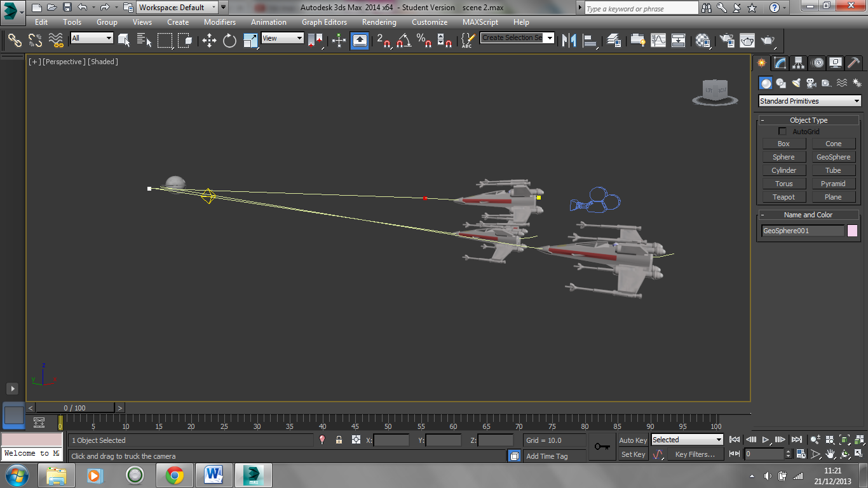Open Select by Name list
The height and width of the screenshot is (488, 868).
point(144,40)
